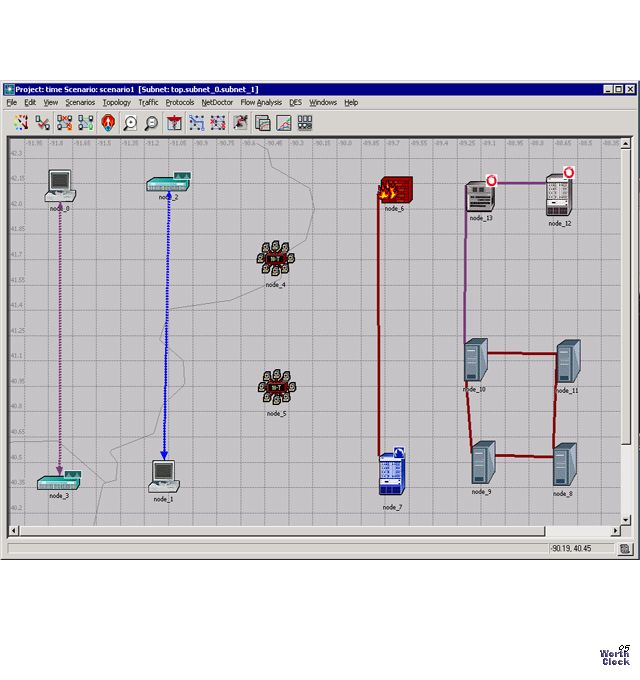This screenshot has width=640, height=680.
Task: Select the node_4 application config icon
Action: click(275, 260)
